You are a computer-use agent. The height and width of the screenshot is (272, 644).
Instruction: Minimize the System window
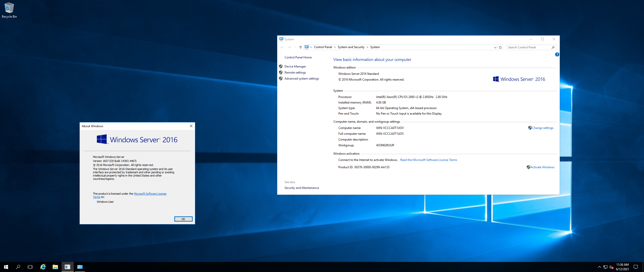531,39
